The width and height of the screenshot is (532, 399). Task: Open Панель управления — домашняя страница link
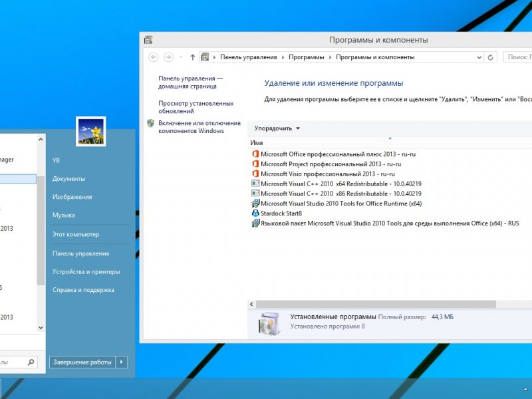click(x=190, y=82)
